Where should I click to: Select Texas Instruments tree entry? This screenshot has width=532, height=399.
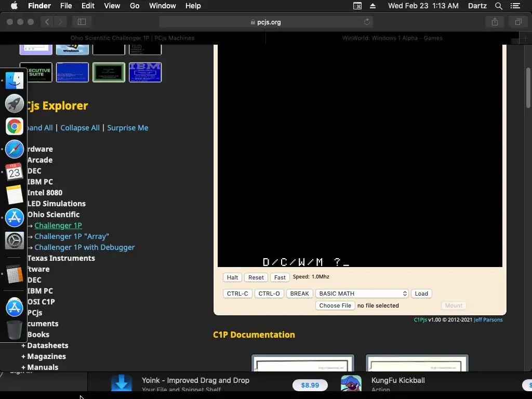(61, 258)
